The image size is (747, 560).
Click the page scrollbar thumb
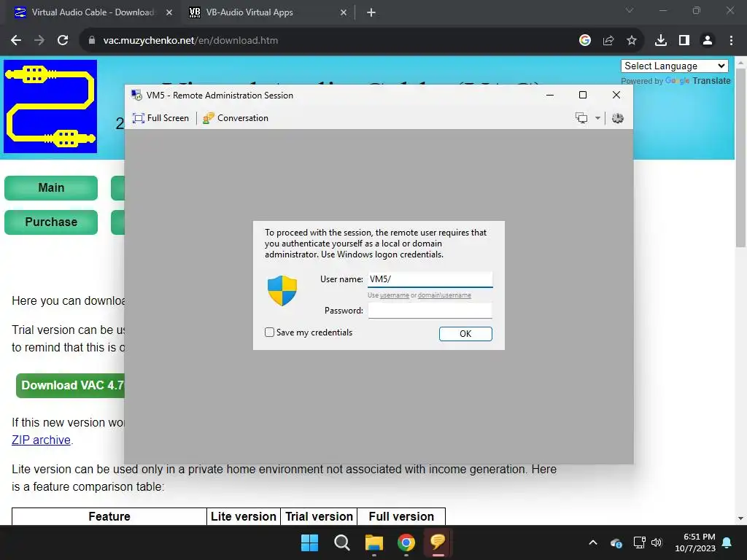(x=740, y=157)
